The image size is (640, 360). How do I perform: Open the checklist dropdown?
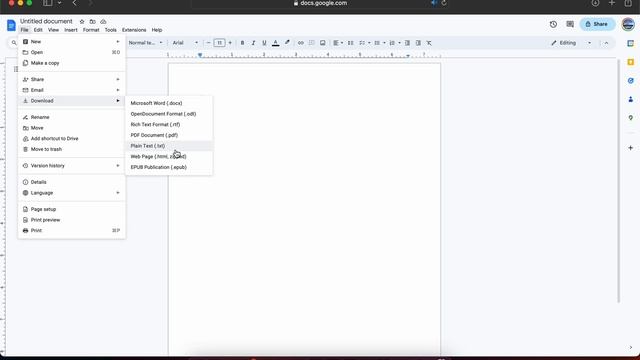(x=364, y=43)
